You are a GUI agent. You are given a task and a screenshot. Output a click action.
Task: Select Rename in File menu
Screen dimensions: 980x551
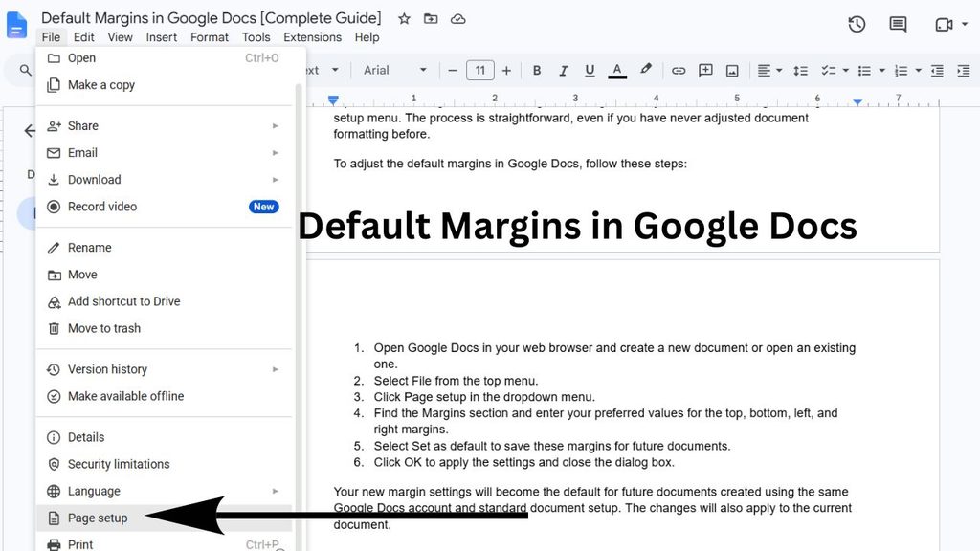click(x=164, y=248)
